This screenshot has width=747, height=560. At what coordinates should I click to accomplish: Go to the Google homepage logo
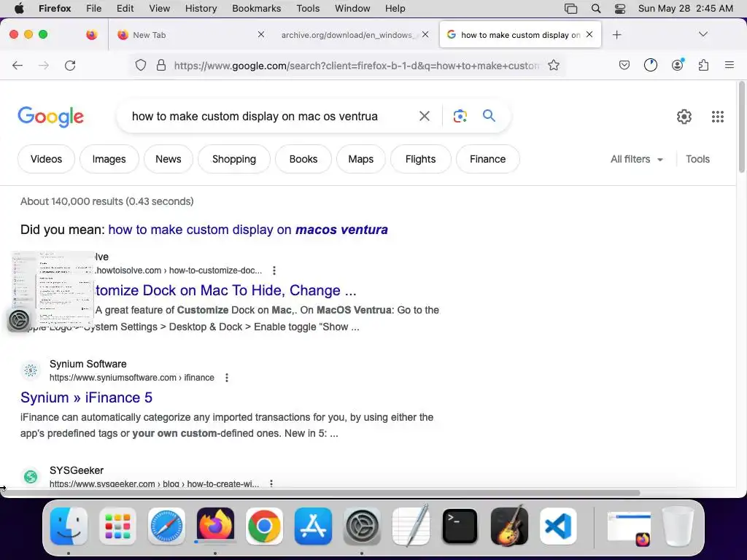tap(50, 117)
